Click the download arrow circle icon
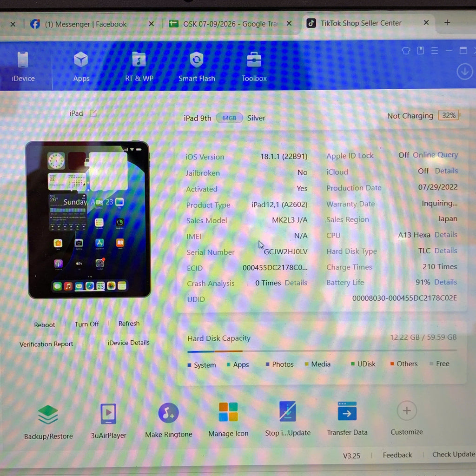Image resolution: width=476 pixels, height=476 pixels. click(464, 72)
